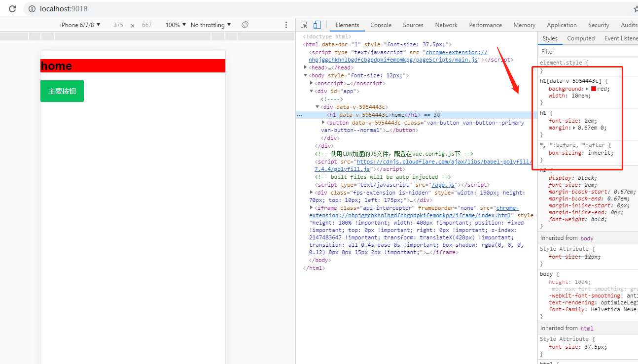Screen dimensions: 638x364
Task: Open the No throttling dropdown
Action: 211,25
